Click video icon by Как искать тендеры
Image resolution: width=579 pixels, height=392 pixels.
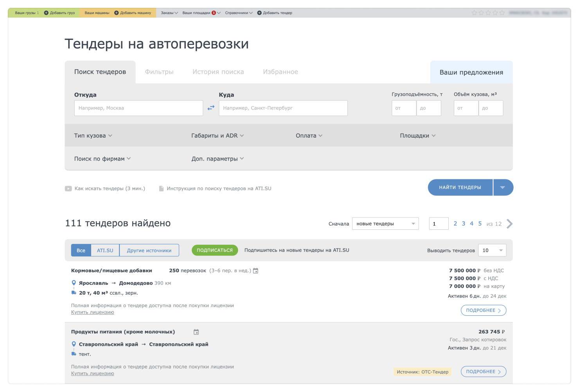(68, 189)
